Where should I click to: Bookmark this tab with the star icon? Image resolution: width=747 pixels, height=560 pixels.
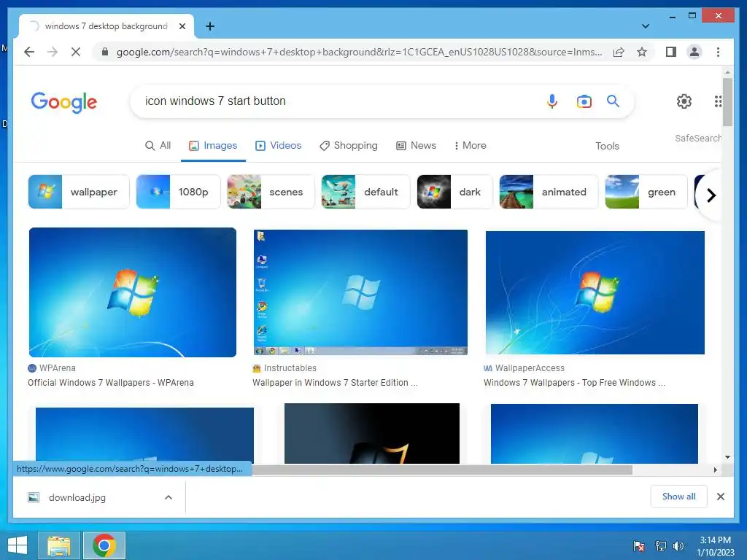click(x=642, y=52)
